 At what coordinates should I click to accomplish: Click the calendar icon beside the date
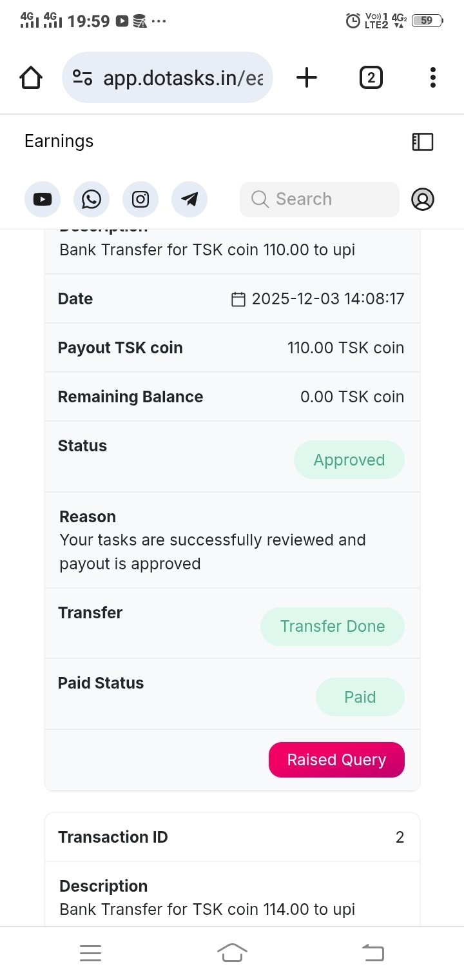[x=238, y=299]
